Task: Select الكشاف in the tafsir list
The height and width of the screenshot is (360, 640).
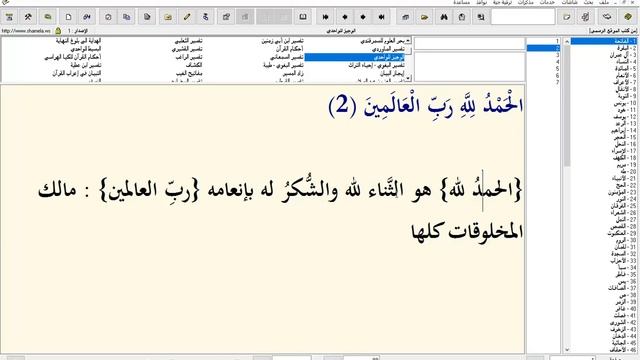Action: 194,65
